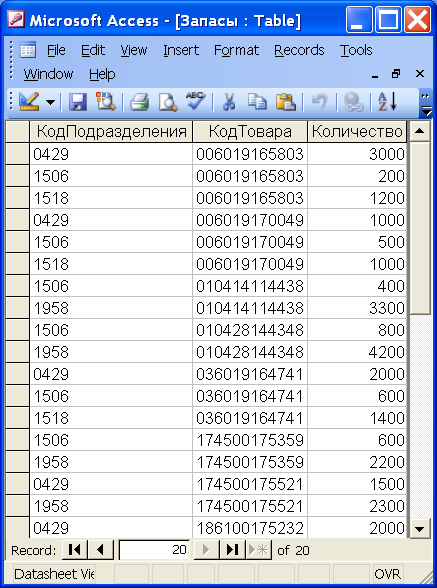
Task: Open the Insert menu
Action: point(181,50)
